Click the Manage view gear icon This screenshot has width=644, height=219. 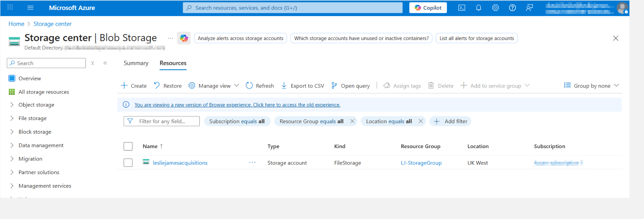[x=192, y=85]
